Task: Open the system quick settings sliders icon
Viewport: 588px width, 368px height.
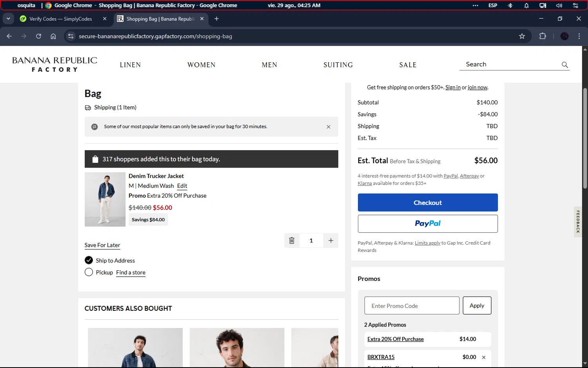Action: 575,5
